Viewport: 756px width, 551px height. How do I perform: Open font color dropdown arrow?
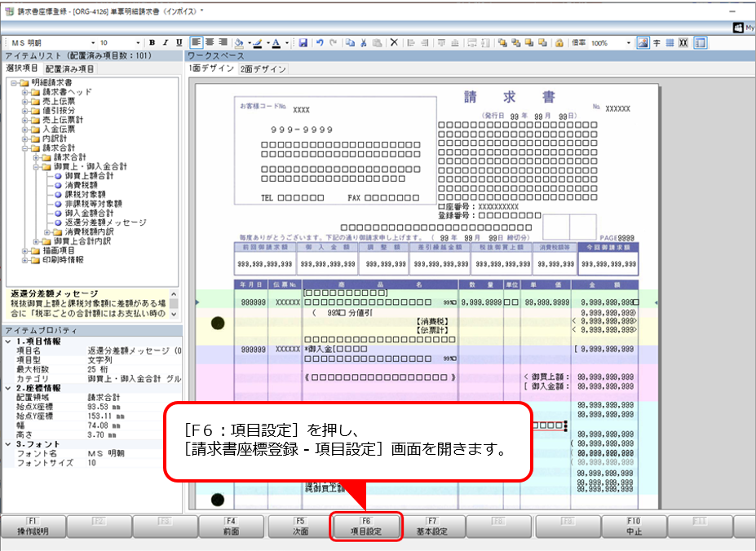pos(287,43)
